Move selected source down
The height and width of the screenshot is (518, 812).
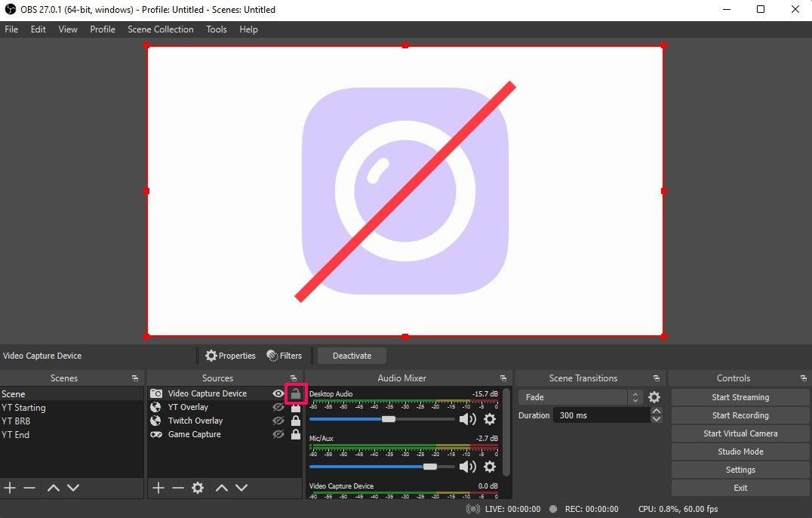click(241, 488)
